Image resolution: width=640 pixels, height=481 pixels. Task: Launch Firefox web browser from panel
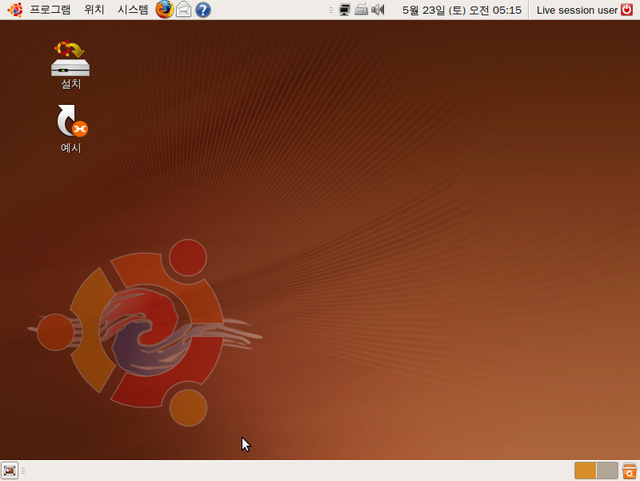164,10
